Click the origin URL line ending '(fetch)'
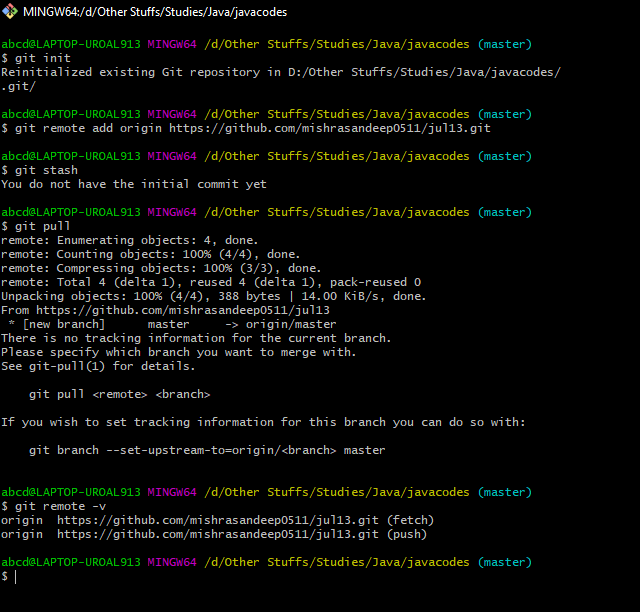 coord(218,520)
